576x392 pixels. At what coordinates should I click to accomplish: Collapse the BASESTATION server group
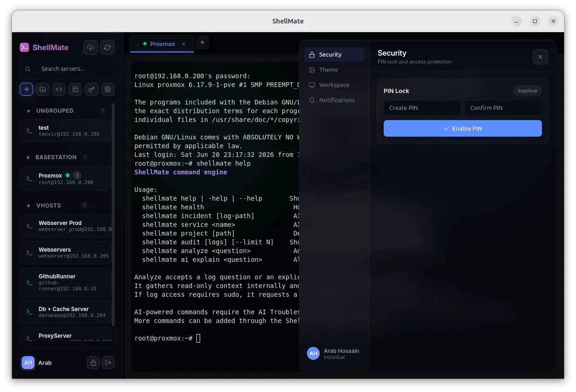click(29, 157)
